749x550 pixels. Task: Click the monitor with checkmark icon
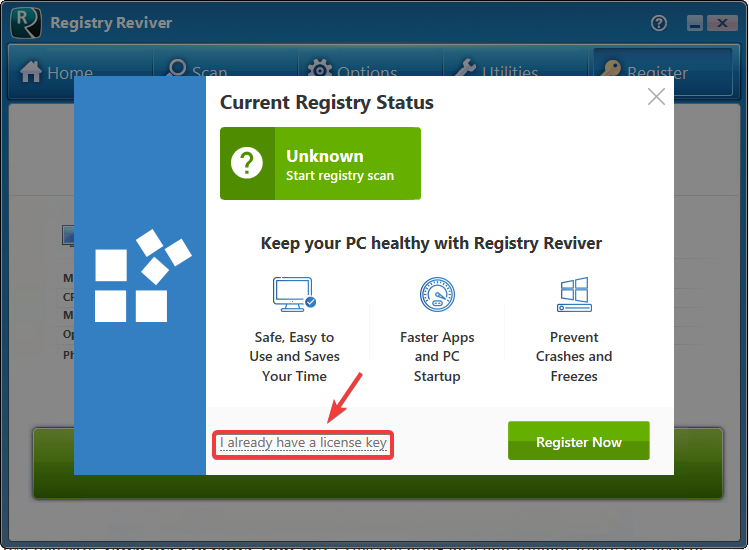pos(294,294)
